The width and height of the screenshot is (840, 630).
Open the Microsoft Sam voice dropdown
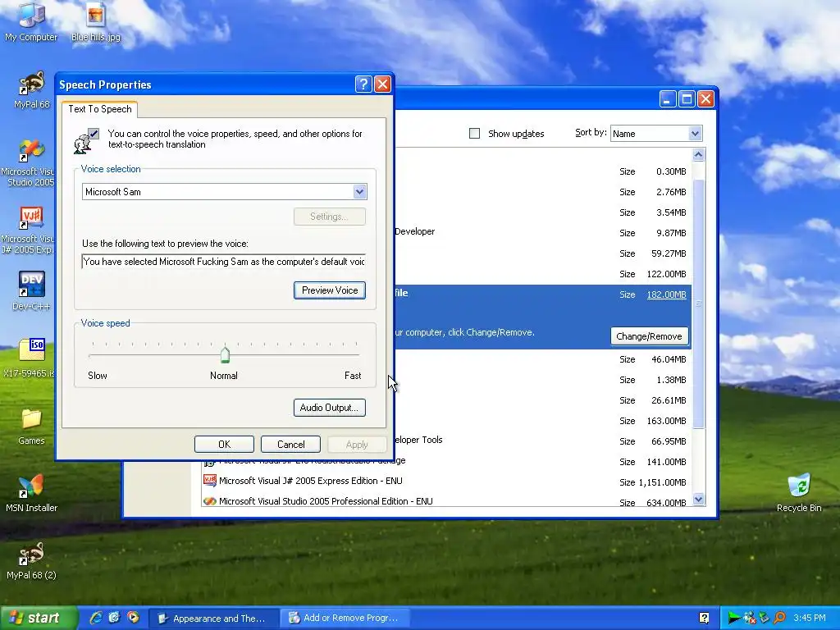[x=359, y=192]
